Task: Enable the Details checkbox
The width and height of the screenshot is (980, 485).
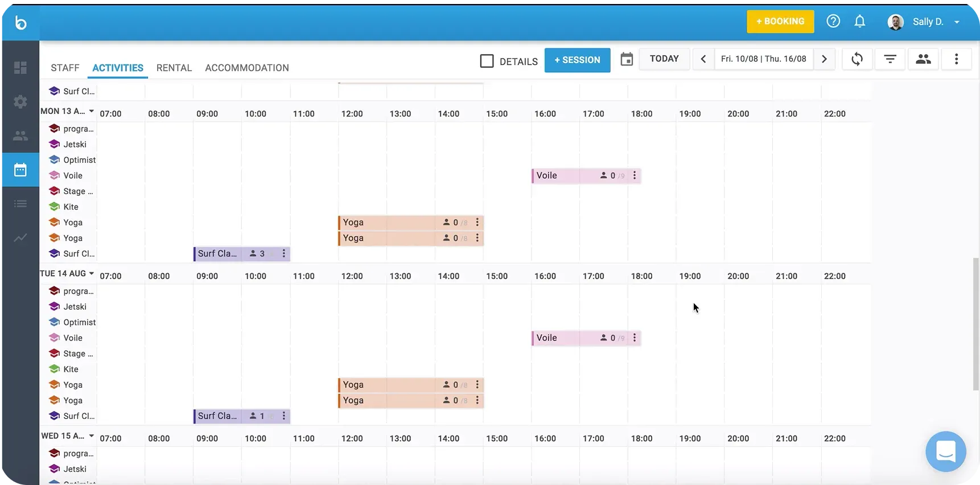Action: click(487, 61)
